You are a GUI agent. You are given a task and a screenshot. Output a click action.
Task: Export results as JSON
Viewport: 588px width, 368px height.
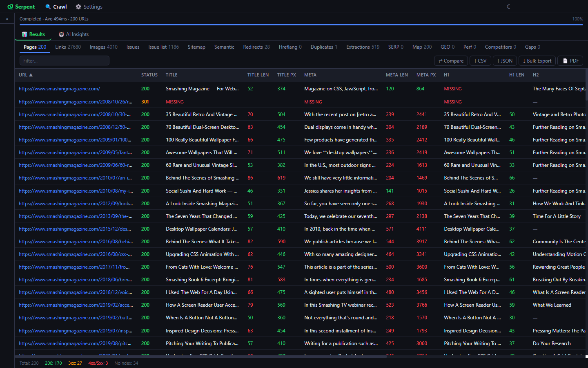[505, 61]
